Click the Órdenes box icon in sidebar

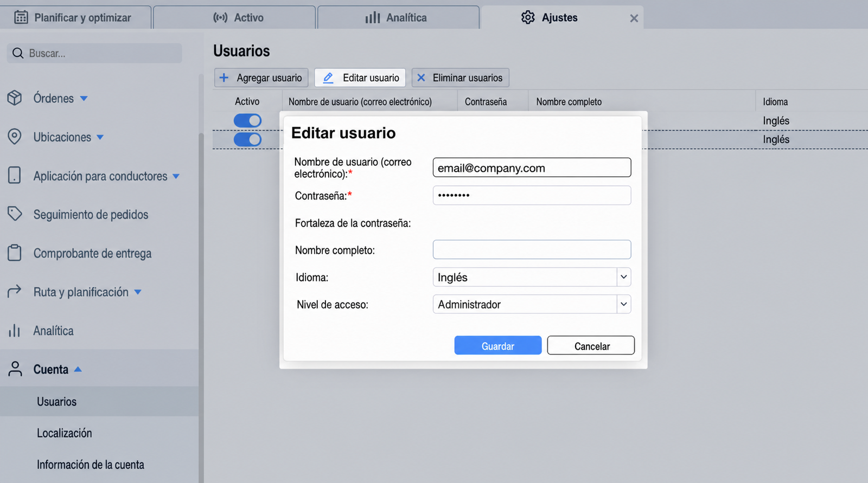pos(15,98)
